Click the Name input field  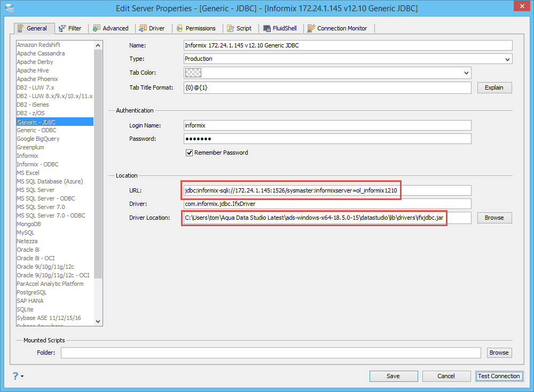[x=348, y=45]
